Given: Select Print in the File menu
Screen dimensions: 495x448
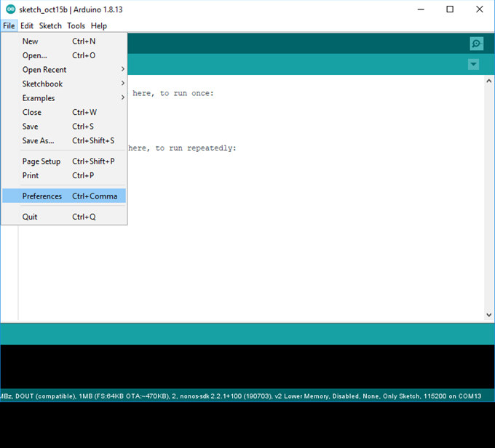Looking at the screenshot, I should 64,175.
